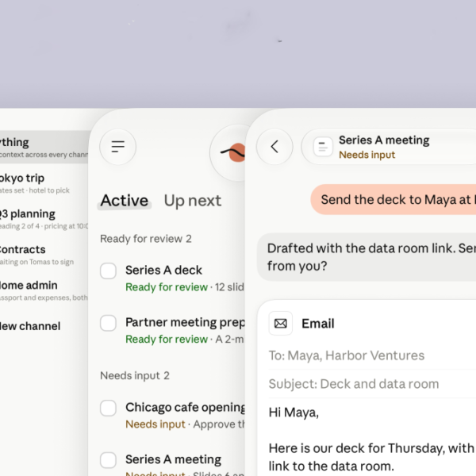476x476 pixels.
Task: Select the Contracts channel
Action: coord(44,255)
